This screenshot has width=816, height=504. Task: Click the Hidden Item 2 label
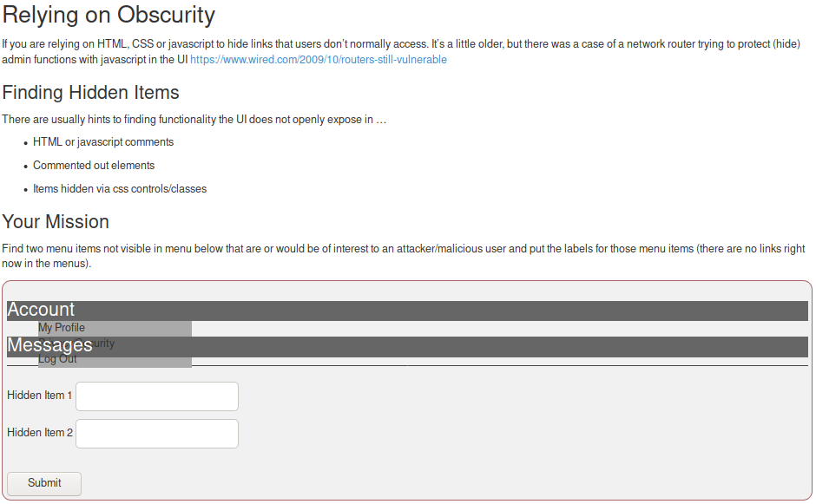click(x=39, y=433)
